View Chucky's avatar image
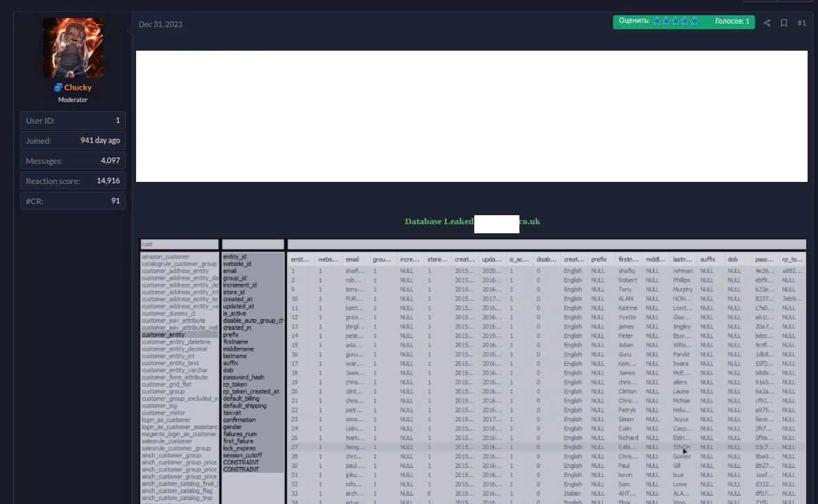The height and width of the screenshot is (504, 818). point(72,47)
